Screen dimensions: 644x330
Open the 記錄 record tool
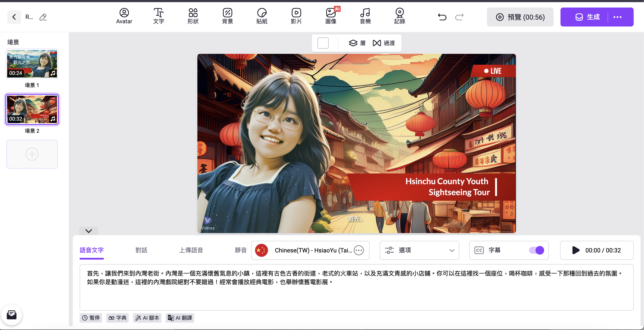(399, 16)
